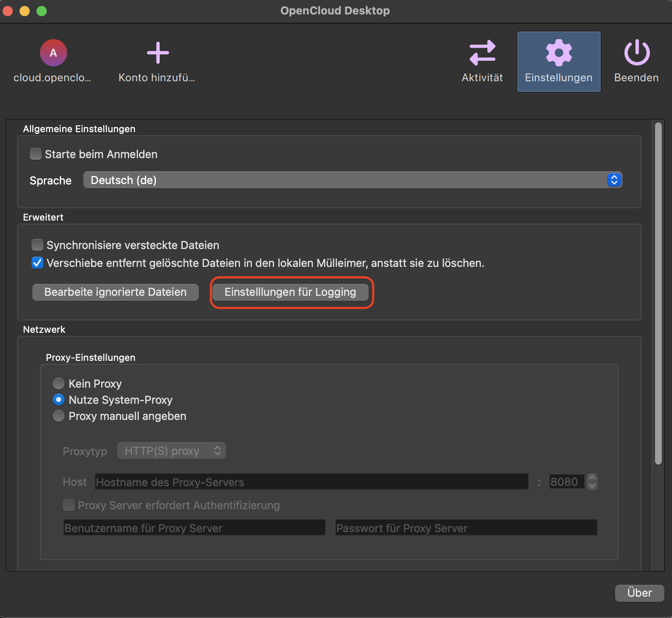
Task: Click the Über button
Action: (x=639, y=593)
